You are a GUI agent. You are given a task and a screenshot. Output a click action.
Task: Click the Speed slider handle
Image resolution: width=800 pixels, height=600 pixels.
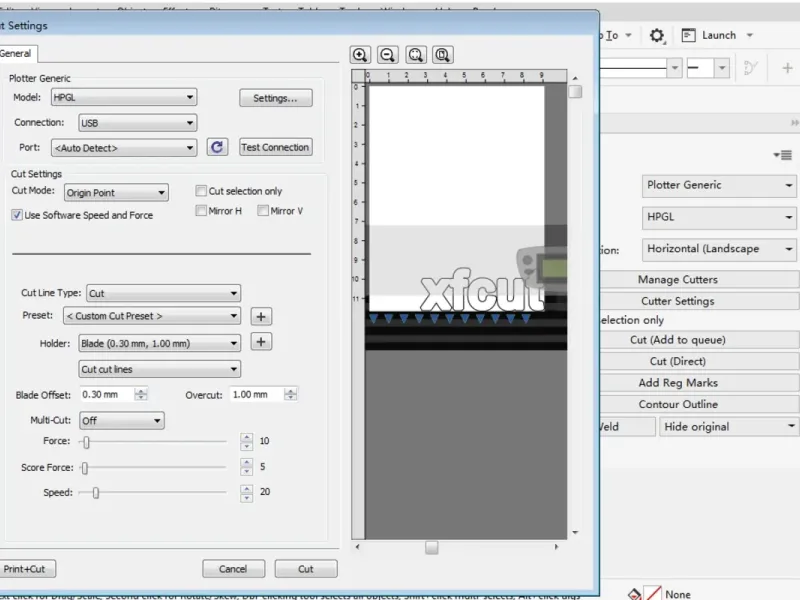coord(95,492)
